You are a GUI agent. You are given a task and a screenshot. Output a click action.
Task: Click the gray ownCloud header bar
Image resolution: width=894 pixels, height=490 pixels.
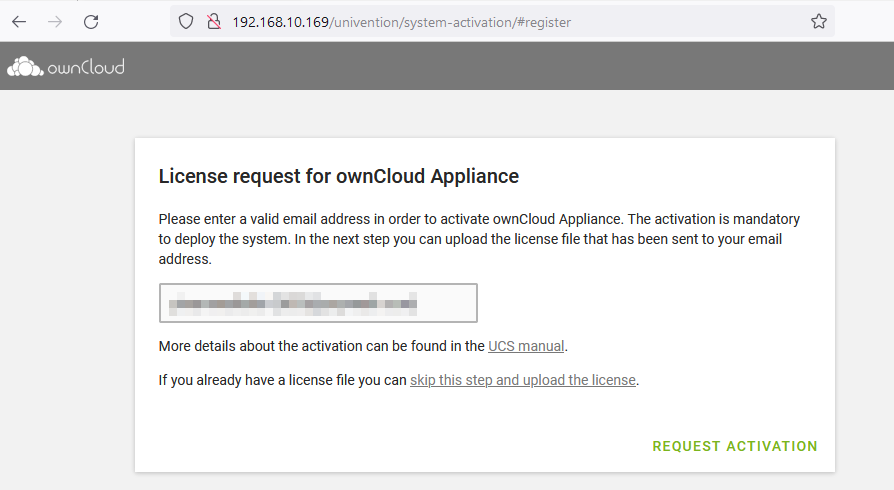pos(500,67)
